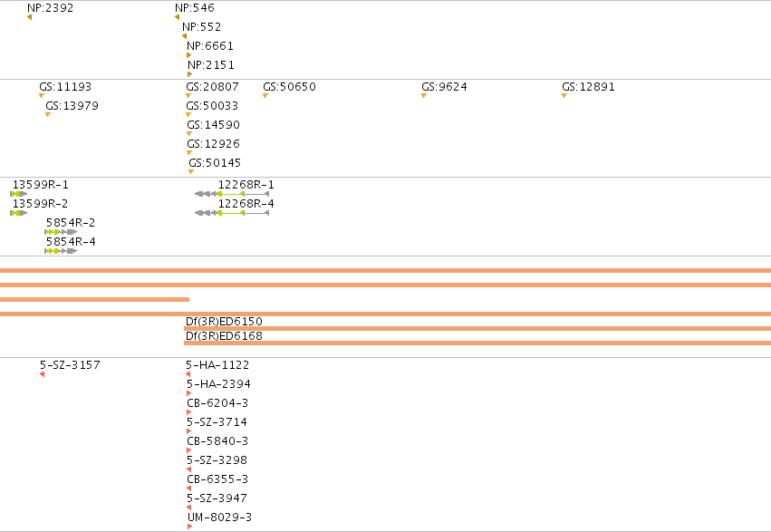
Task: Click the red triangle under 5-SZ-3157
Action: [43, 374]
